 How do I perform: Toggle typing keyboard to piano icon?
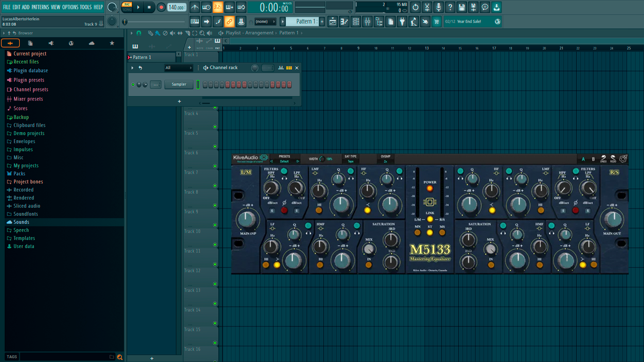195,22
